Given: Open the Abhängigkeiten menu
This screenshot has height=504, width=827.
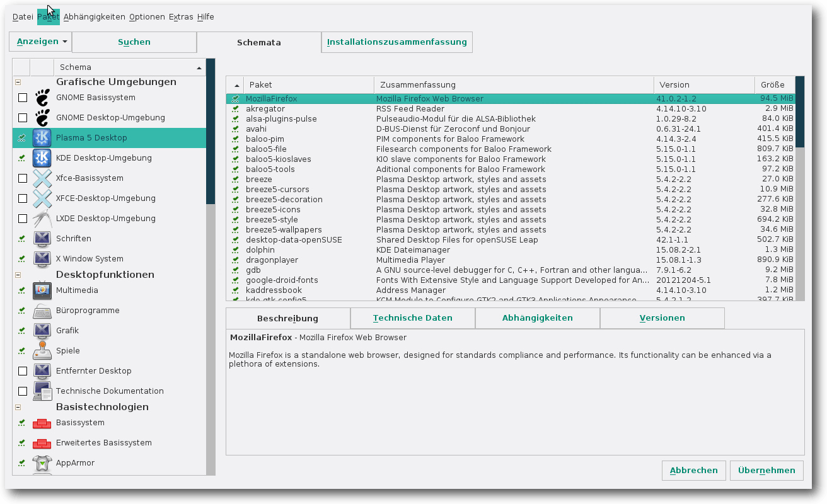Looking at the screenshot, I should (x=95, y=17).
